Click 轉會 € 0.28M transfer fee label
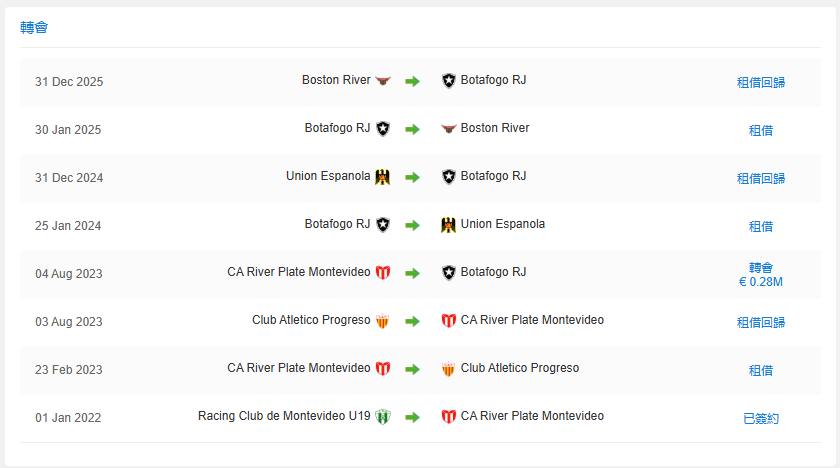The height and width of the screenshot is (468, 840). coord(761,275)
